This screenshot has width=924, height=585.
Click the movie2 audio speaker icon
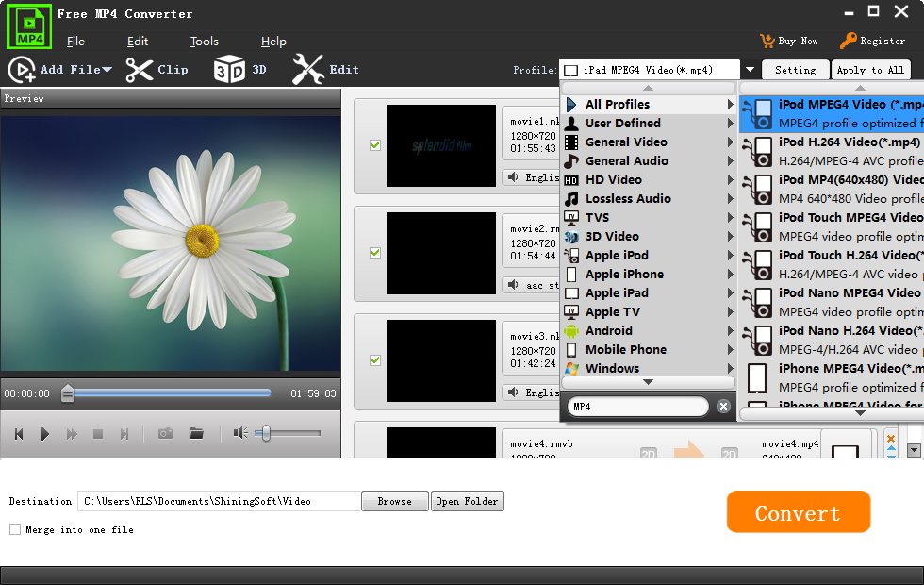pos(513,285)
